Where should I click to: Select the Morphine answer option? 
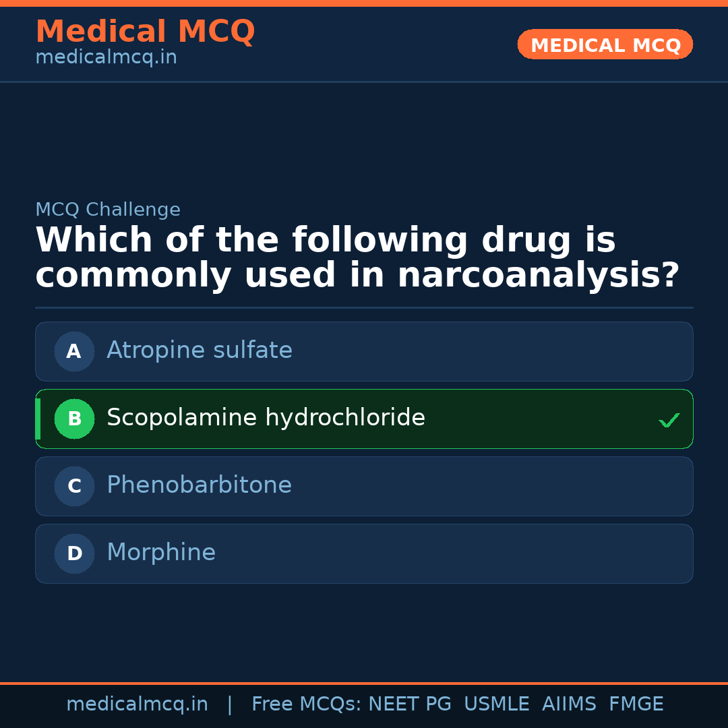pyautogui.click(x=161, y=553)
